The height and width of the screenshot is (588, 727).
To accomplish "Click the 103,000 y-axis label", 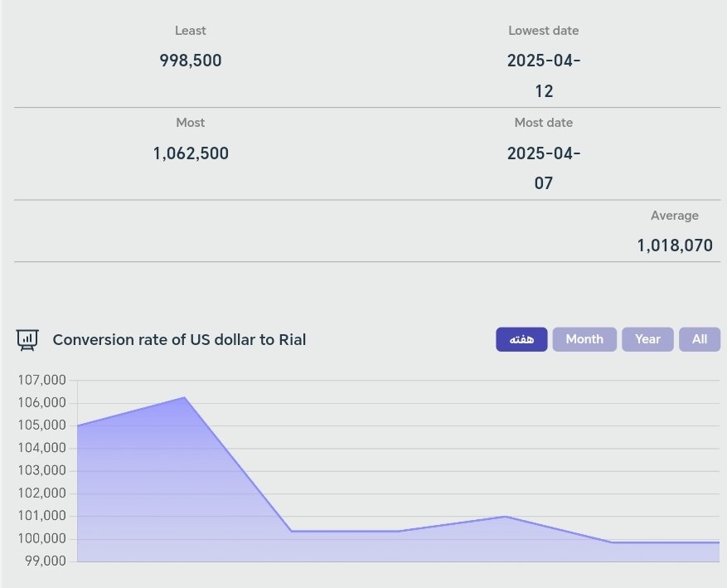I will pyautogui.click(x=41, y=471).
